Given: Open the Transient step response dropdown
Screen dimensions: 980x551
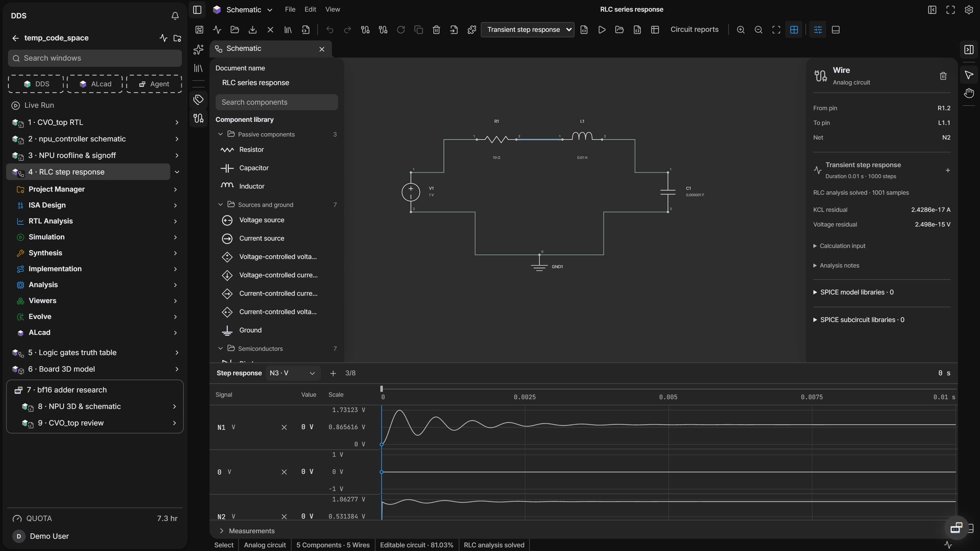Looking at the screenshot, I should pyautogui.click(x=527, y=30).
